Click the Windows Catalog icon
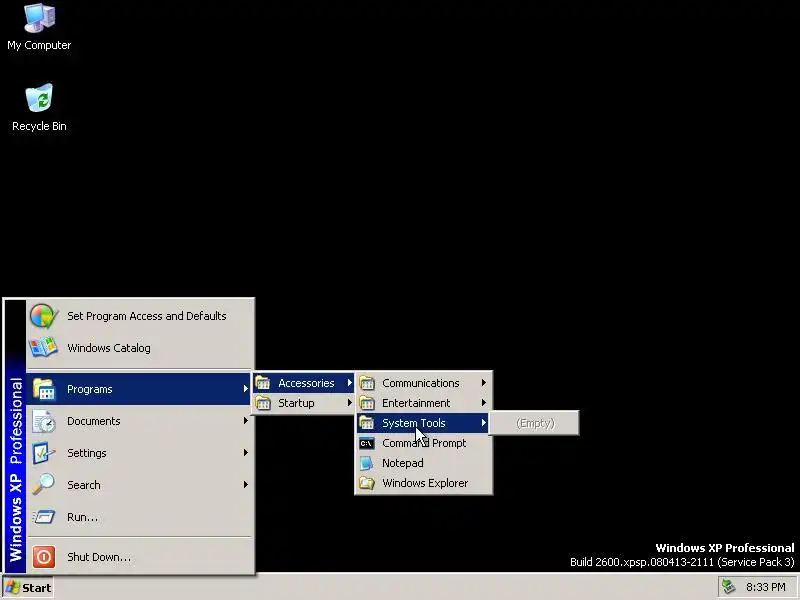The width and height of the screenshot is (800, 600). (x=44, y=348)
